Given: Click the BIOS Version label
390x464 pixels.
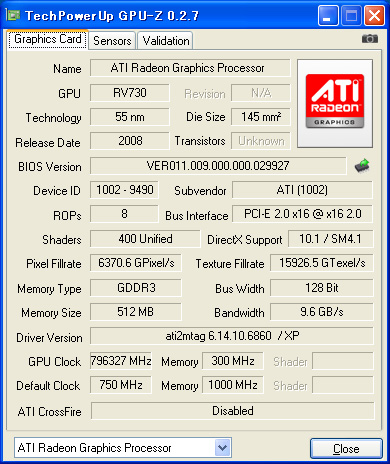Looking at the screenshot, I should [x=50, y=167].
